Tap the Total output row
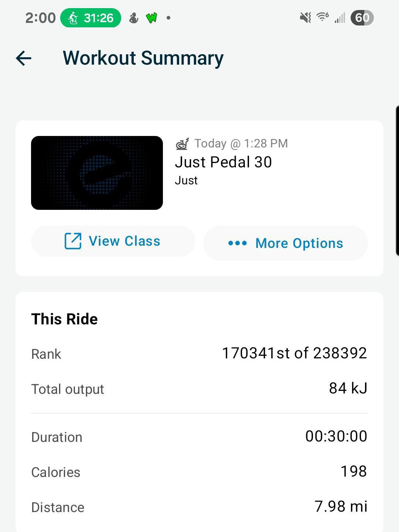The image size is (399, 532). click(199, 389)
